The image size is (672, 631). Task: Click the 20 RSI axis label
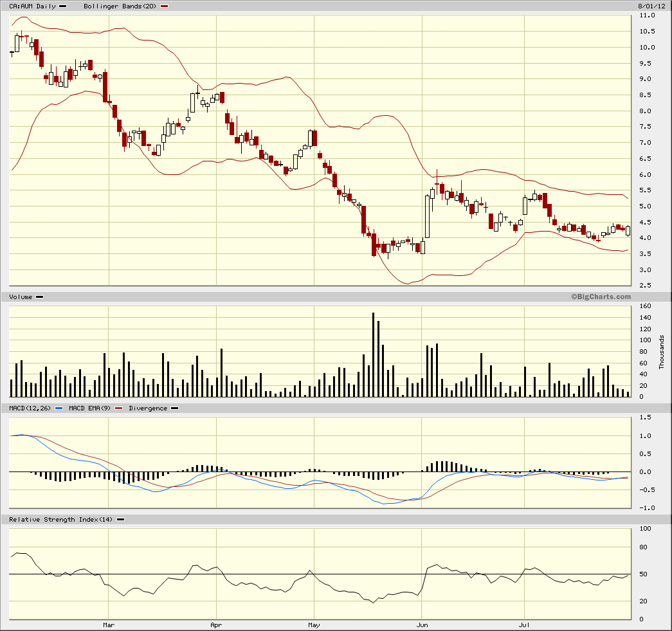tap(643, 601)
